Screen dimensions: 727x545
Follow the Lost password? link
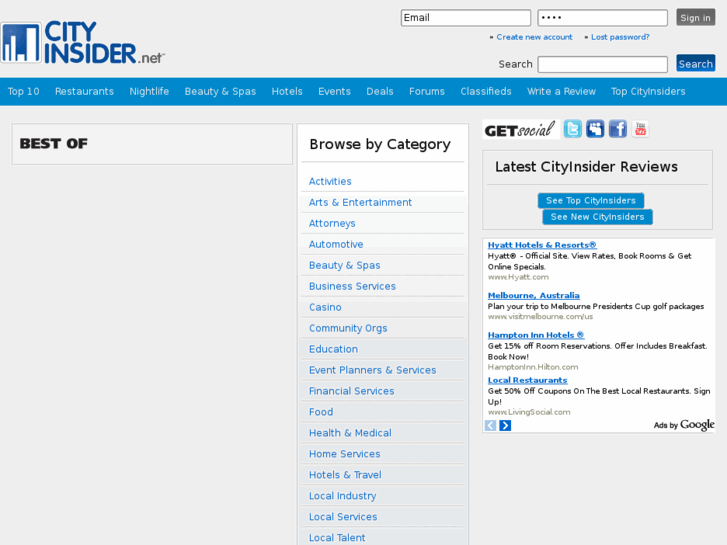point(620,37)
